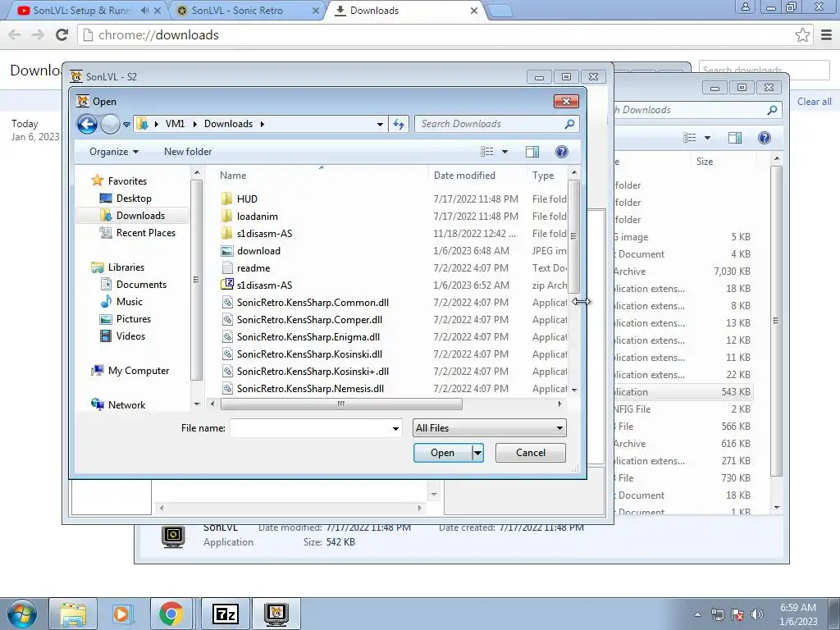Click the change view icon in Open dialog

click(487, 152)
